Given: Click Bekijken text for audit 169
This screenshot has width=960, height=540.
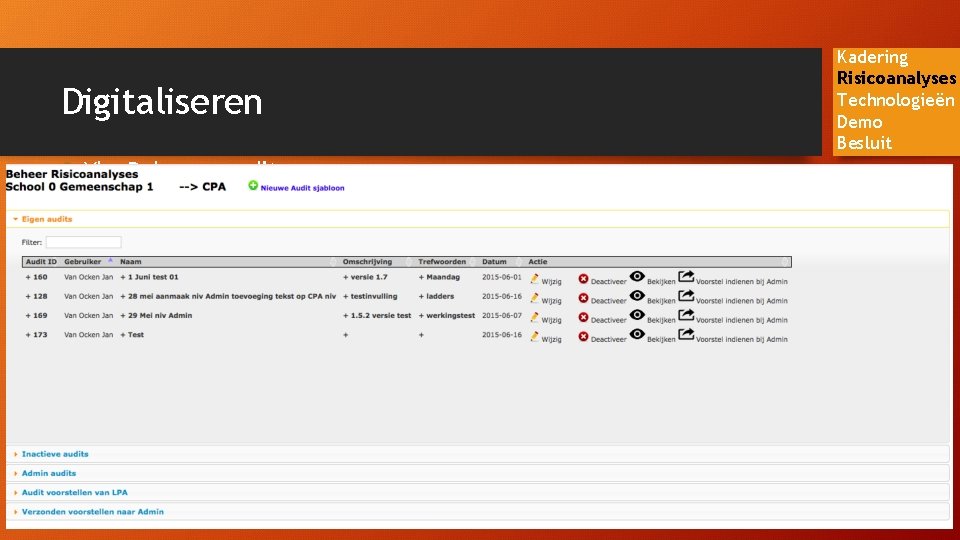Looking at the screenshot, I should [x=661, y=320].
